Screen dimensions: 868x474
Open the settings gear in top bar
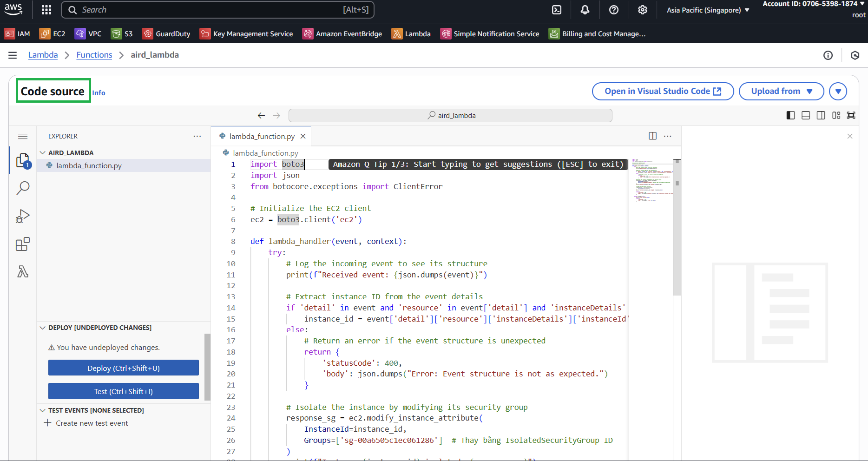(x=643, y=10)
